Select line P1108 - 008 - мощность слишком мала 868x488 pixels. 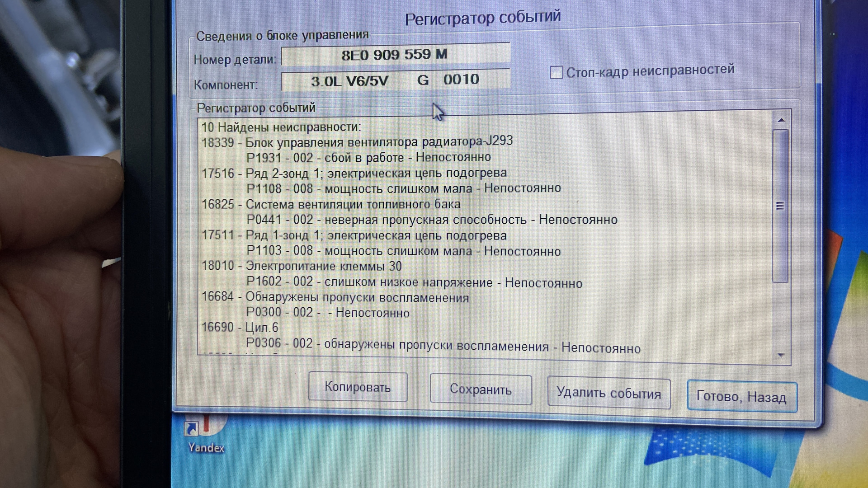tap(403, 188)
